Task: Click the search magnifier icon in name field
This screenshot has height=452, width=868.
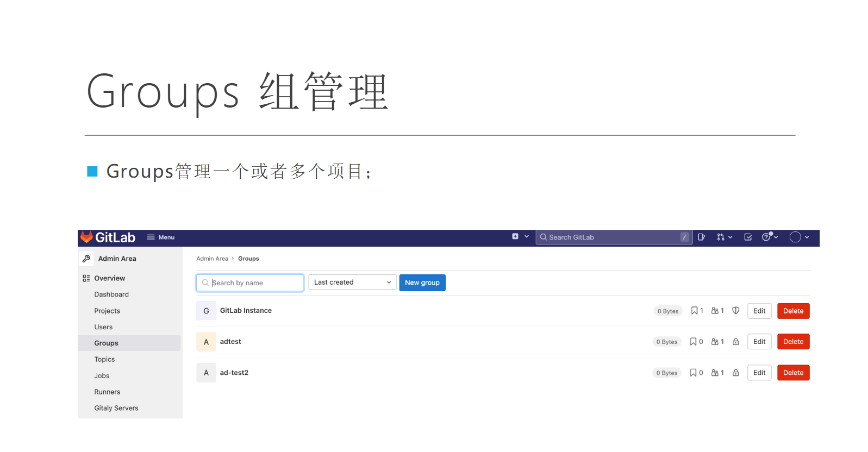Action: pos(205,282)
